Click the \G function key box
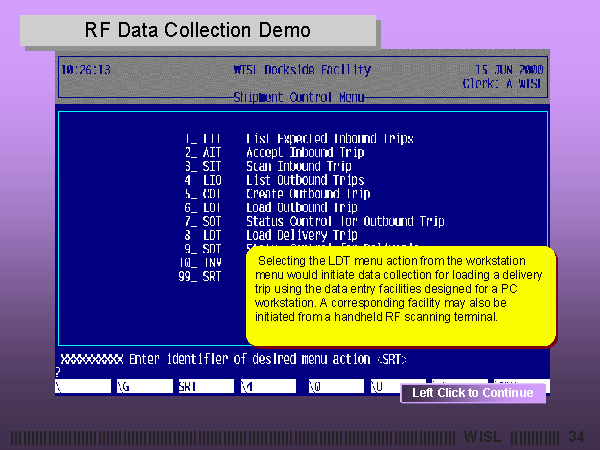Viewport: 600px width, 450px height. point(145,386)
